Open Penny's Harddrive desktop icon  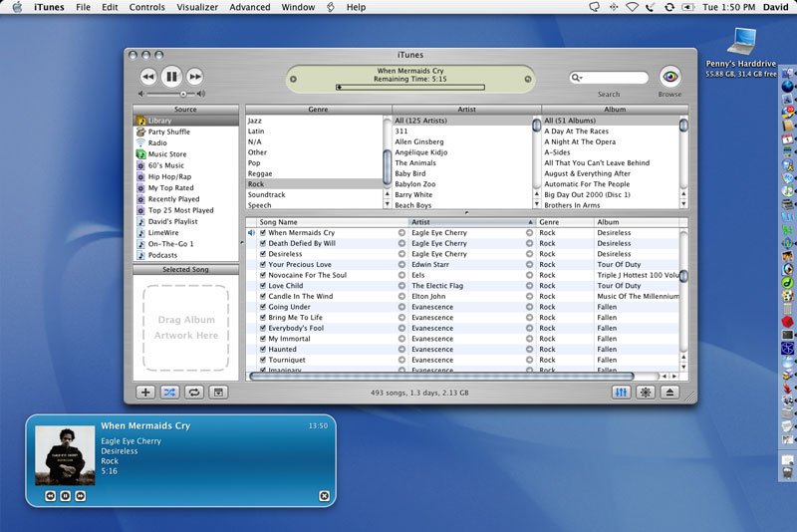741,42
